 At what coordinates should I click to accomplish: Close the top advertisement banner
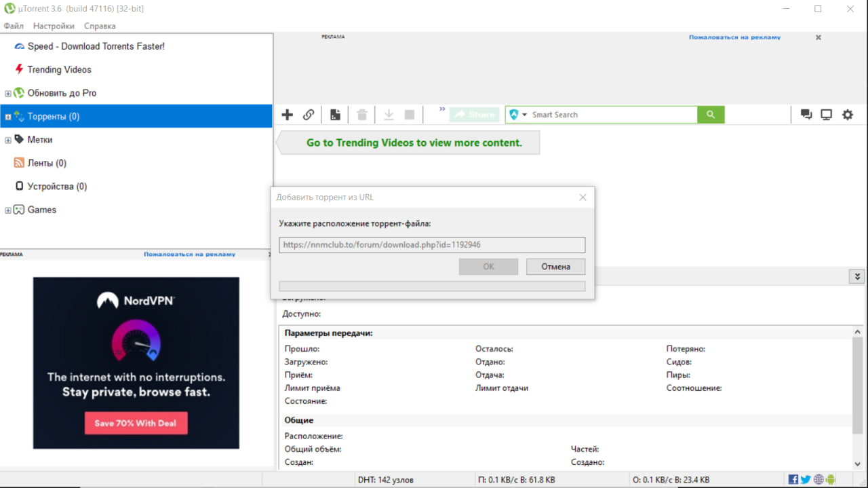click(818, 37)
